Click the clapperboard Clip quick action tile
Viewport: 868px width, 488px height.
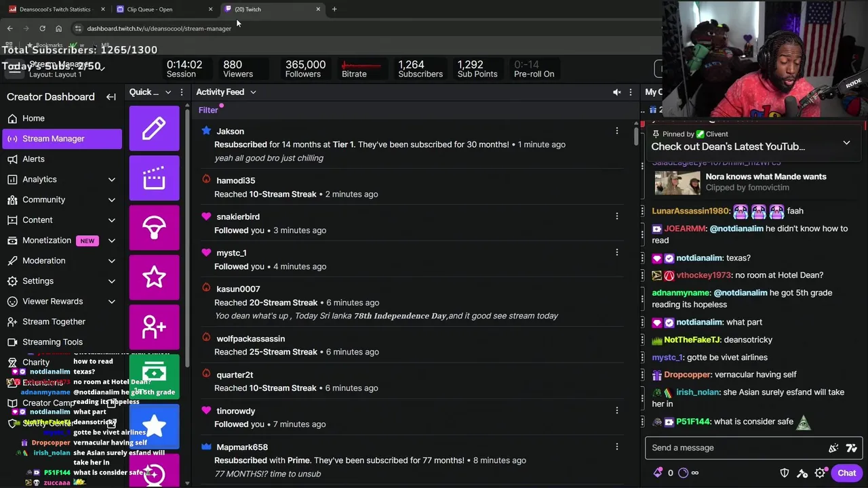pyautogui.click(x=154, y=178)
